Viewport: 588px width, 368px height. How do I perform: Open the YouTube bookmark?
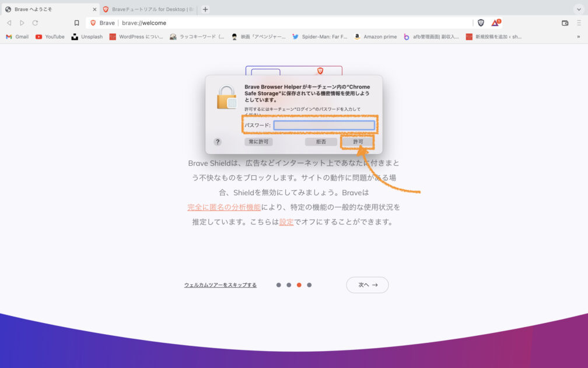coord(50,37)
